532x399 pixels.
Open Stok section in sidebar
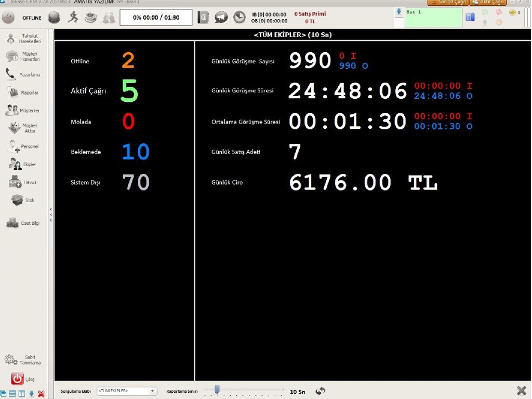(x=22, y=200)
